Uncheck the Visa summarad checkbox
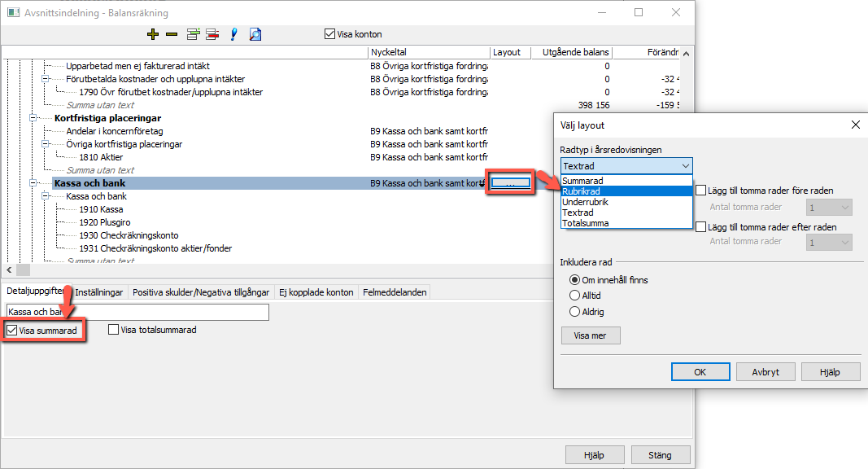 [11, 331]
